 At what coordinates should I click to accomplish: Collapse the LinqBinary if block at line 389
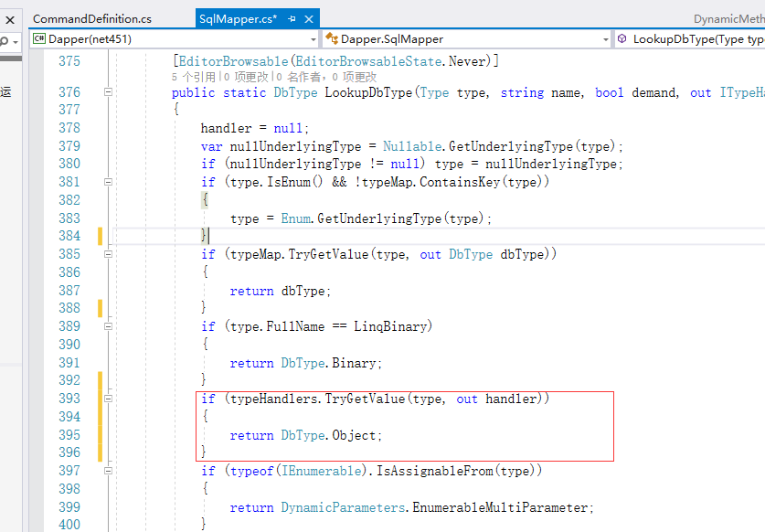109,326
